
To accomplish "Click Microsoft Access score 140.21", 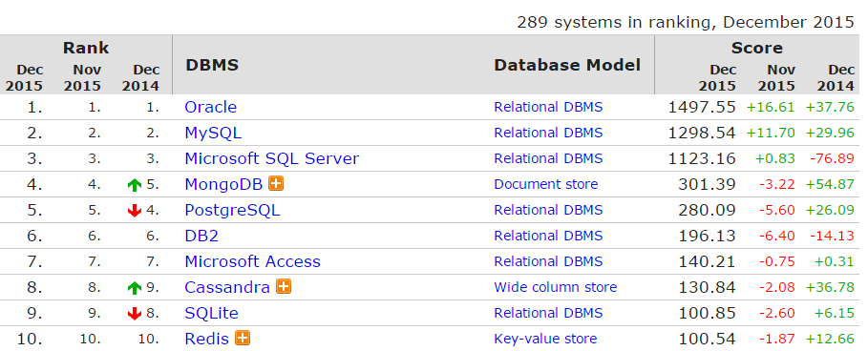I will [x=707, y=261].
